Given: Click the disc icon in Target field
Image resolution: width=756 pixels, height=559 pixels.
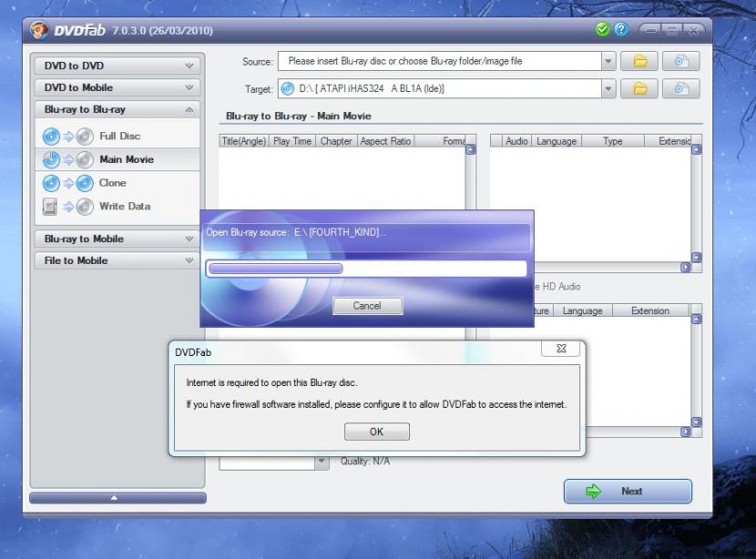Looking at the screenshot, I should 287,88.
